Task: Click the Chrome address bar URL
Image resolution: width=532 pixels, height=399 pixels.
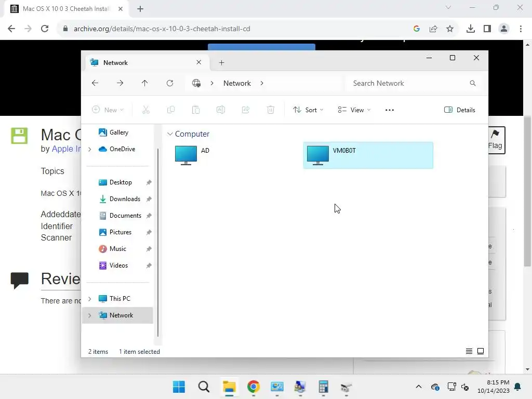Action: click(x=162, y=29)
